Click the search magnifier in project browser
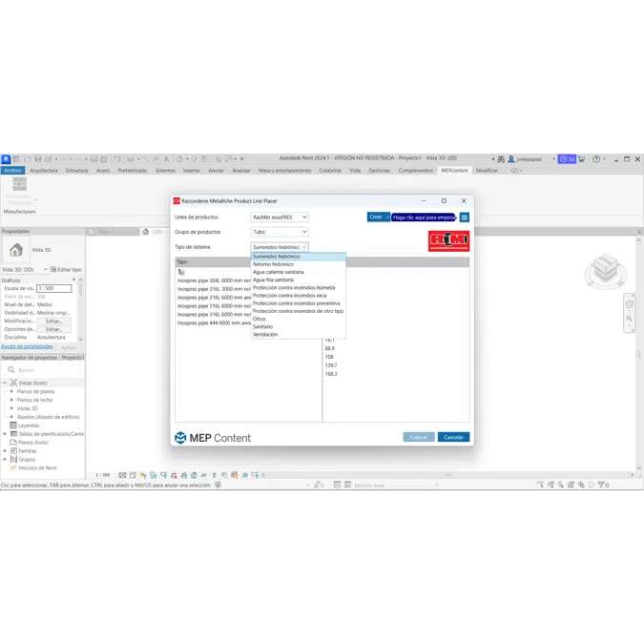Viewport: 644px width, 644px height. tap(11, 369)
